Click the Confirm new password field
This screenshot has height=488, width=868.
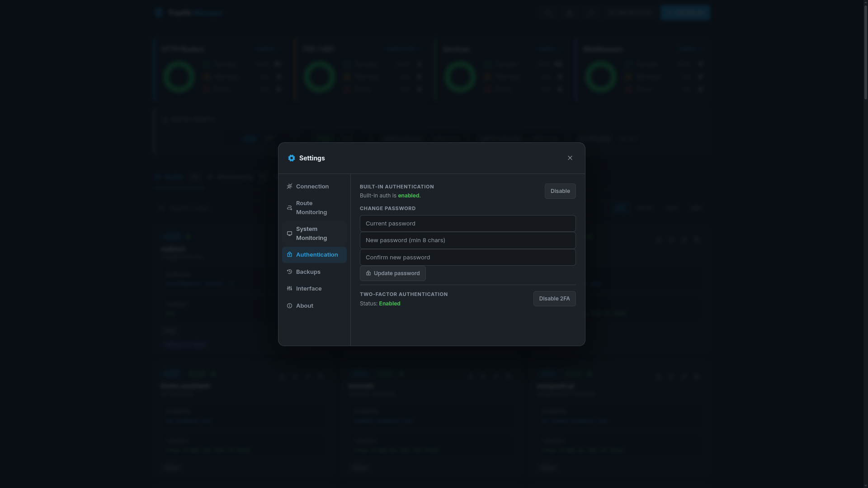coord(467,257)
